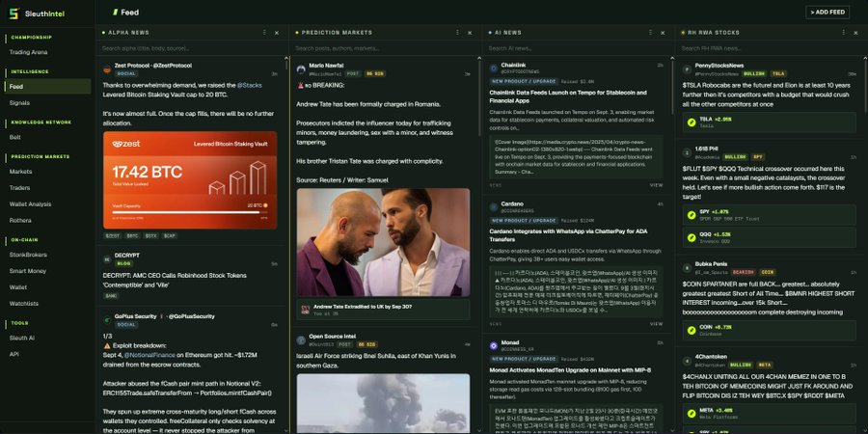Click the $BTC tag chip
Image resolution: width=868 pixels, height=434 pixels.
tap(133, 236)
